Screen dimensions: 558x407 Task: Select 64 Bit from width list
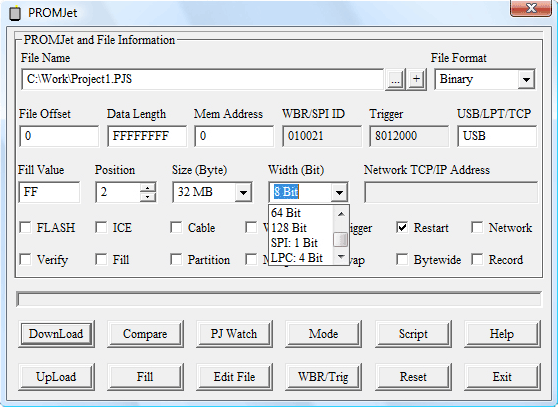[x=301, y=213]
